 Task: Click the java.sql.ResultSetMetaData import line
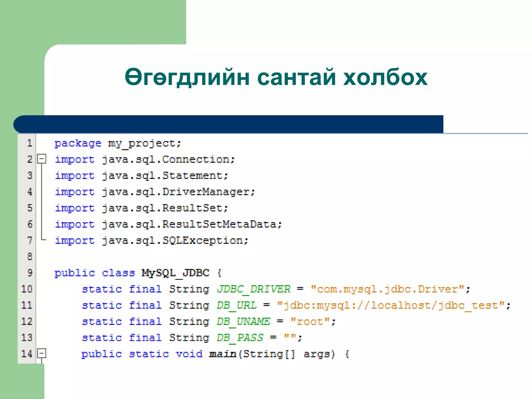pyautogui.click(x=168, y=224)
